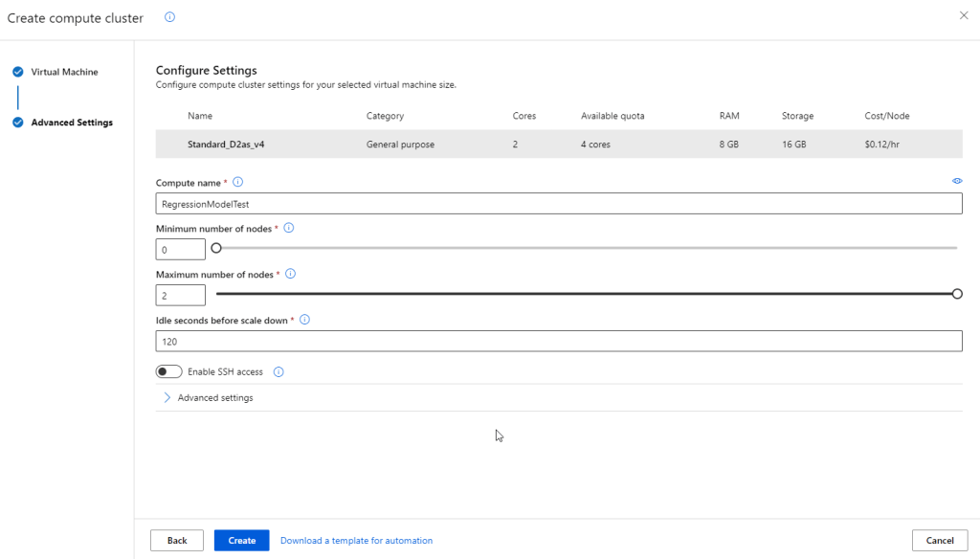Click the minimum nodes slider handle

point(216,248)
